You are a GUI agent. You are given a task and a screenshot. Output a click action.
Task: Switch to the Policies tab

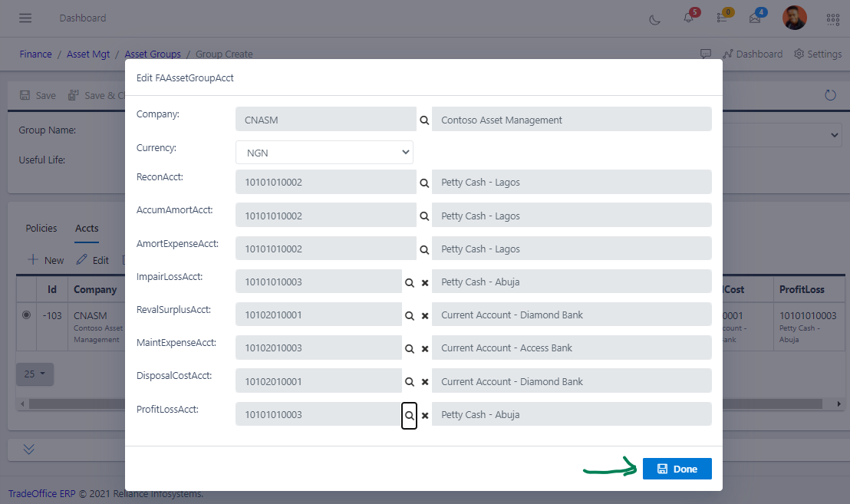(41, 228)
